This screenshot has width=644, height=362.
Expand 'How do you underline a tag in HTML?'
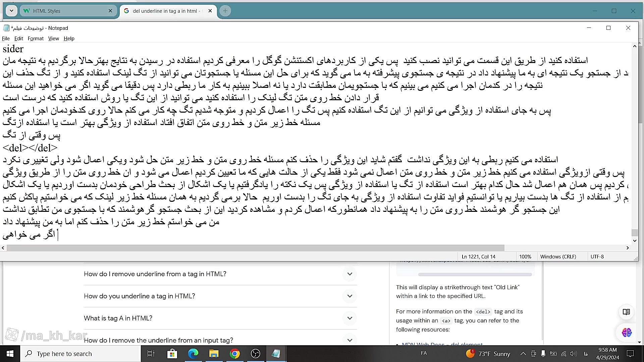[x=220, y=296]
